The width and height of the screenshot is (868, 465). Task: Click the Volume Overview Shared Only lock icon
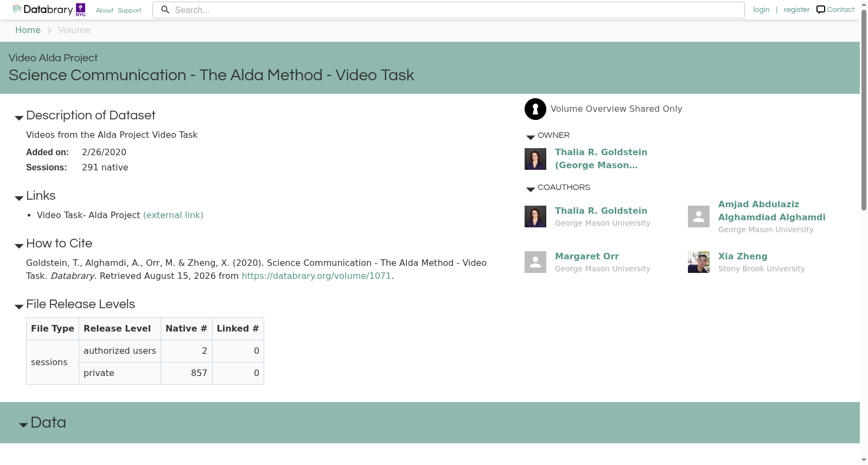[535, 109]
